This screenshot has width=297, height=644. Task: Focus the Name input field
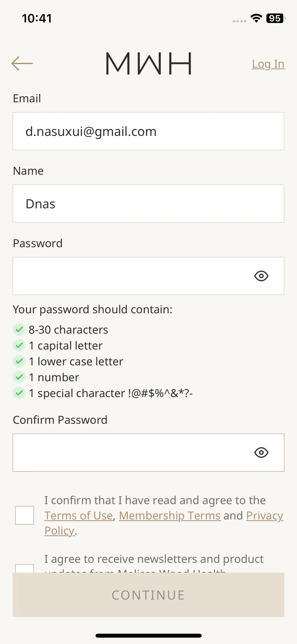(x=148, y=204)
